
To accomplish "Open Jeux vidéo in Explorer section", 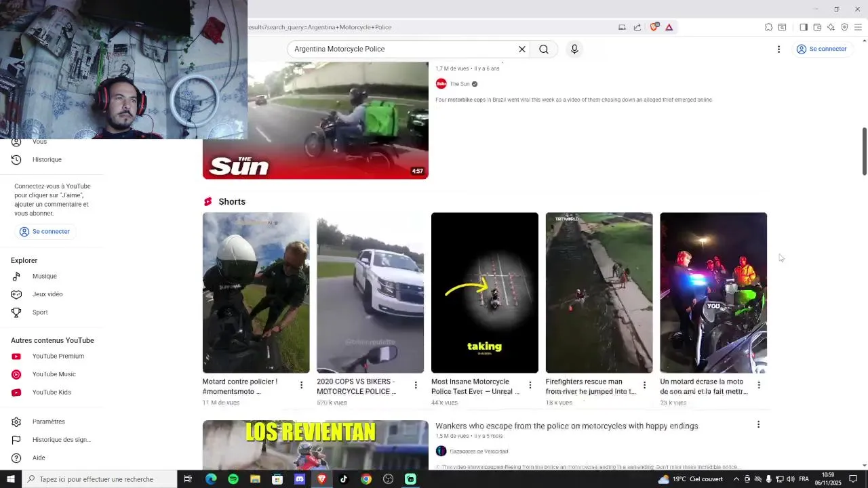I will 47,294.
